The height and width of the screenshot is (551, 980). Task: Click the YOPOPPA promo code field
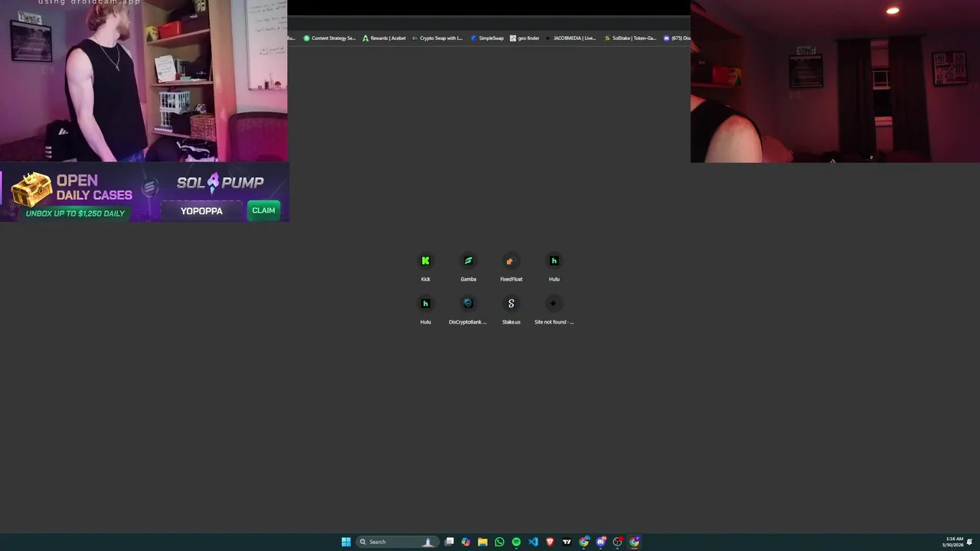point(201,211)
